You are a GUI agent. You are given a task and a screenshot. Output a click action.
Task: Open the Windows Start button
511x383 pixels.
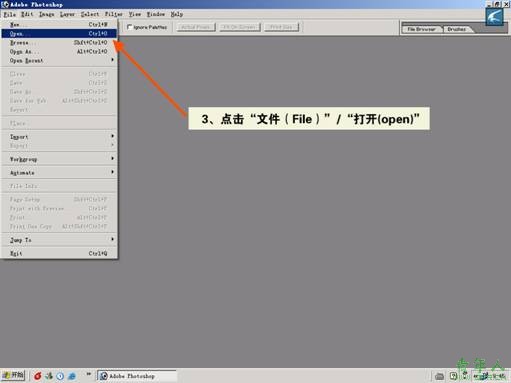(x=13, y=376)
